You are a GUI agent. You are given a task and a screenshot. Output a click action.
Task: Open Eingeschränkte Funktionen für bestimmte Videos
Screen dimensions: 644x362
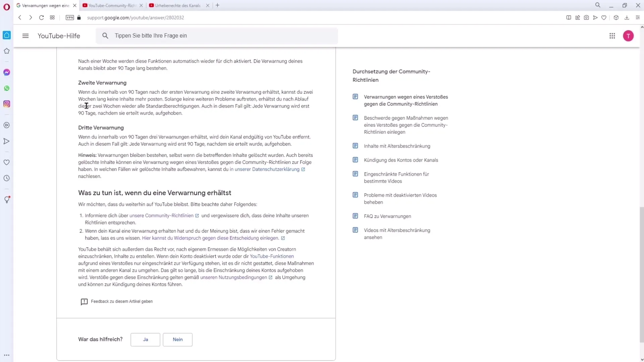pyautogui.click(x=396, y=178)
